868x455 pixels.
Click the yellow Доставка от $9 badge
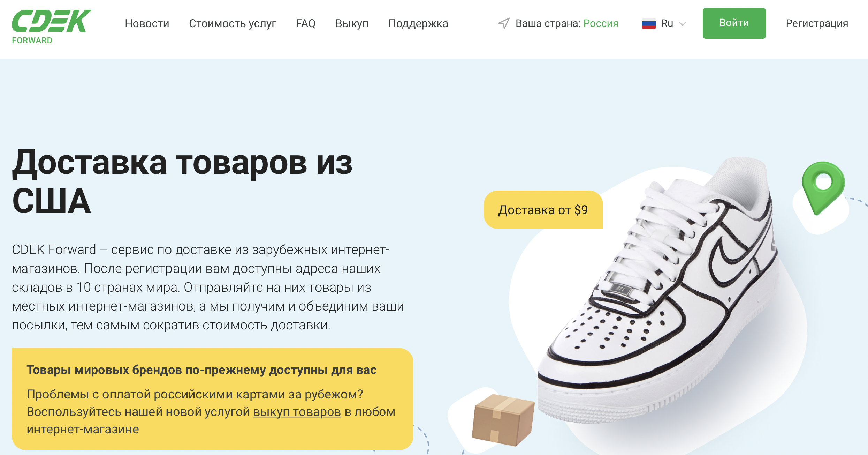[x=543, y=210]
